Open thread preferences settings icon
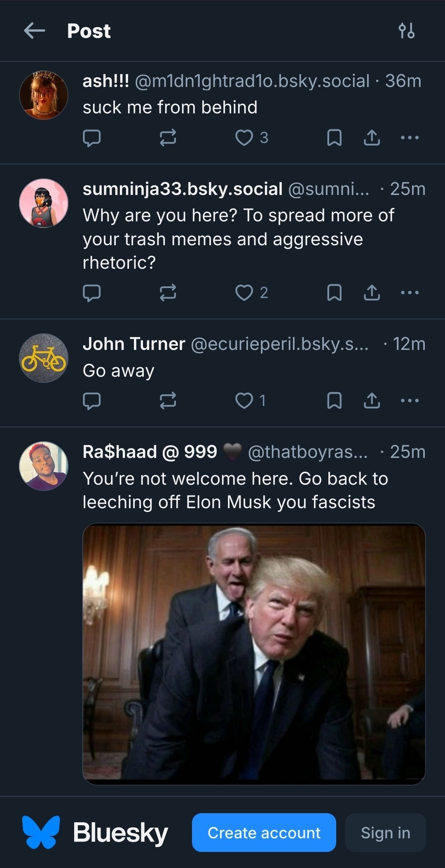 pos(406,31)
